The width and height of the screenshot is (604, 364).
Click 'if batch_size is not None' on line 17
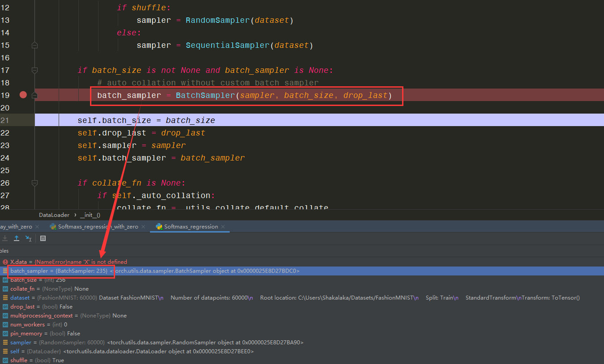tap(139, 70)
